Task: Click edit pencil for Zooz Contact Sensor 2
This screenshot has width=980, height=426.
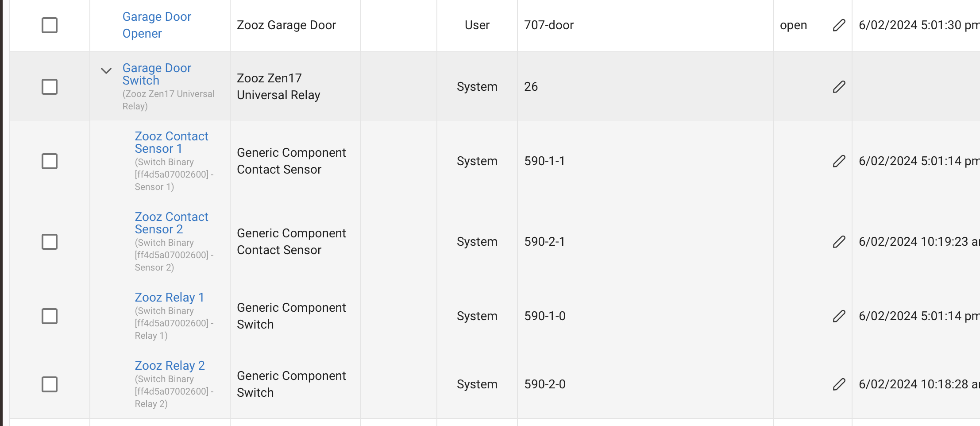Action: point(839,242)
